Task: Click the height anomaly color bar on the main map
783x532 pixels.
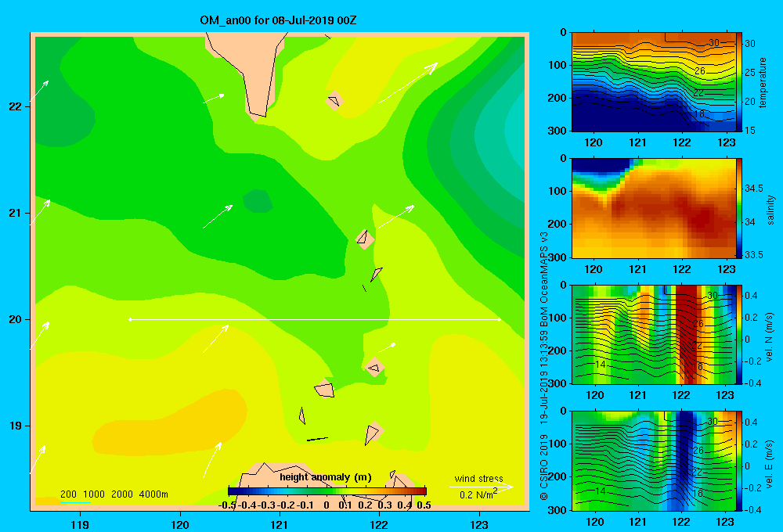Action: coord(327,491)
